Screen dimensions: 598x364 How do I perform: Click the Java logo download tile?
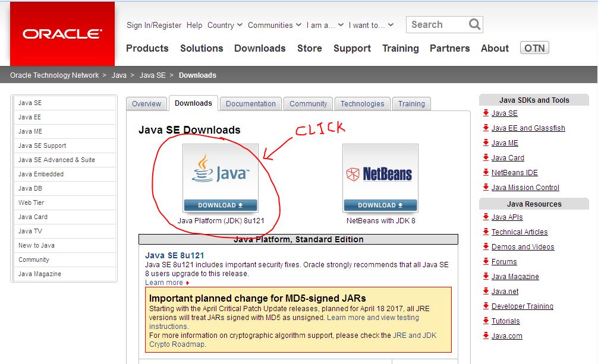coord(221,178)
